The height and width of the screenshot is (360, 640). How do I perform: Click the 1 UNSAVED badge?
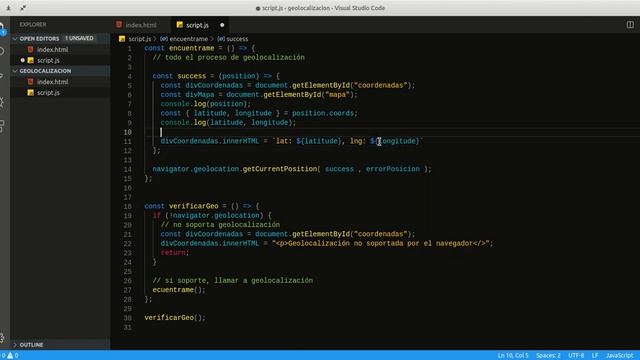(79, 38)
